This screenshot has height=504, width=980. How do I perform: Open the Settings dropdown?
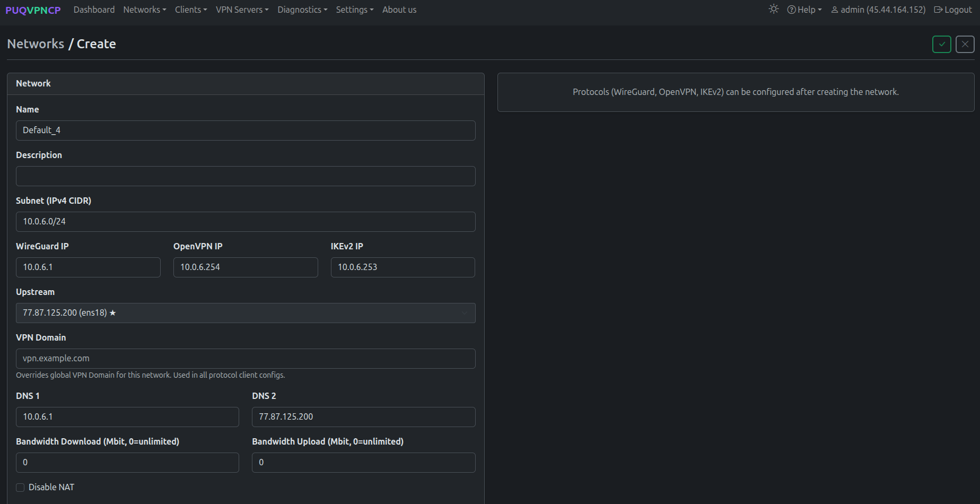[x=354, y=10]
